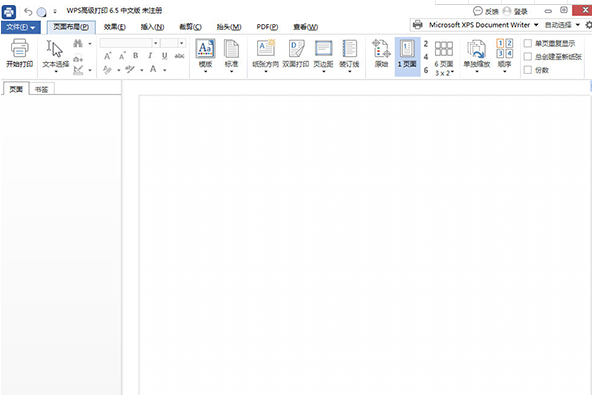Image resolution: width=592 pixels, height=395 pixels.
Task: Enable the first checkbox for single page repeat
Action: pyautogui.click(x=527, y=43)
